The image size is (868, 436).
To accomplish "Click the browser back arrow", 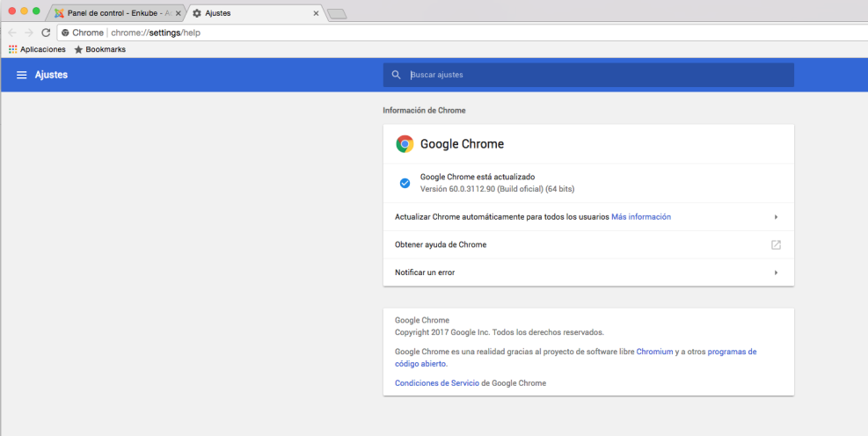I will pyautogui.click(x=12, y=33).
